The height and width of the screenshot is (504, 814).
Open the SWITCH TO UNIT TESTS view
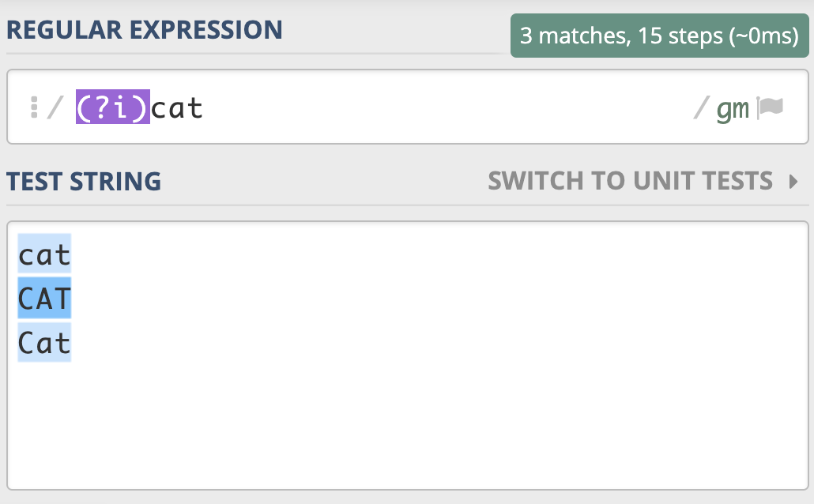tap(630, 181)
